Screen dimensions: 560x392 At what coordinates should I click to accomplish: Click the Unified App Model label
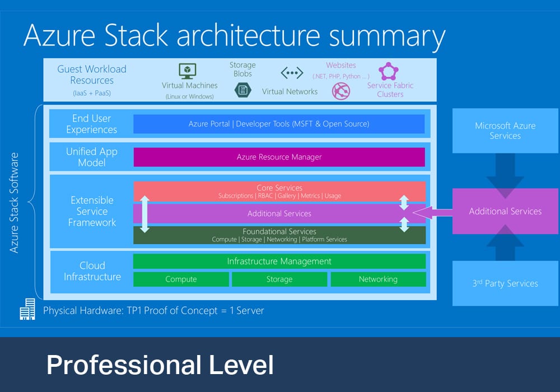tap(92, 157)
